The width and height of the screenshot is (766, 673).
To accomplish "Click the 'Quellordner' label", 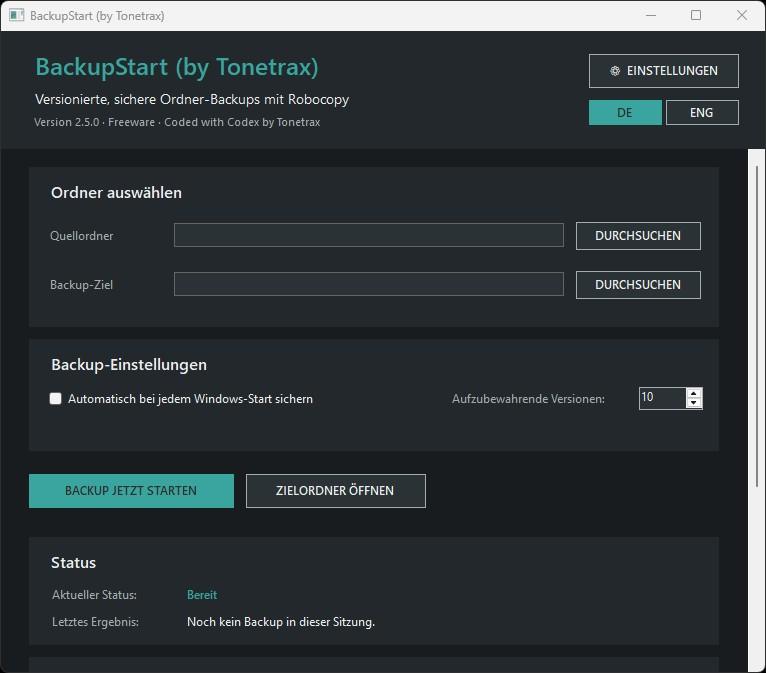I will [x=82, y=236].
